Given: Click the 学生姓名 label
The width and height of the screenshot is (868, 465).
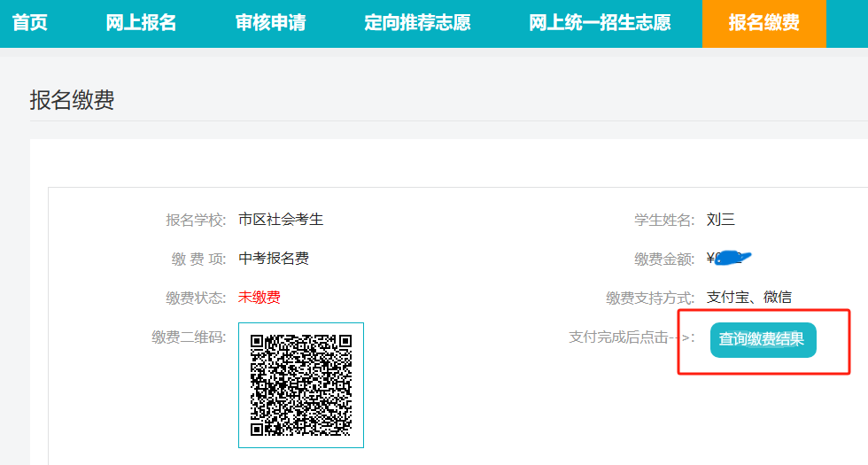Looking at the screenshot, I should pyautogui.click(x=664, y=220).
